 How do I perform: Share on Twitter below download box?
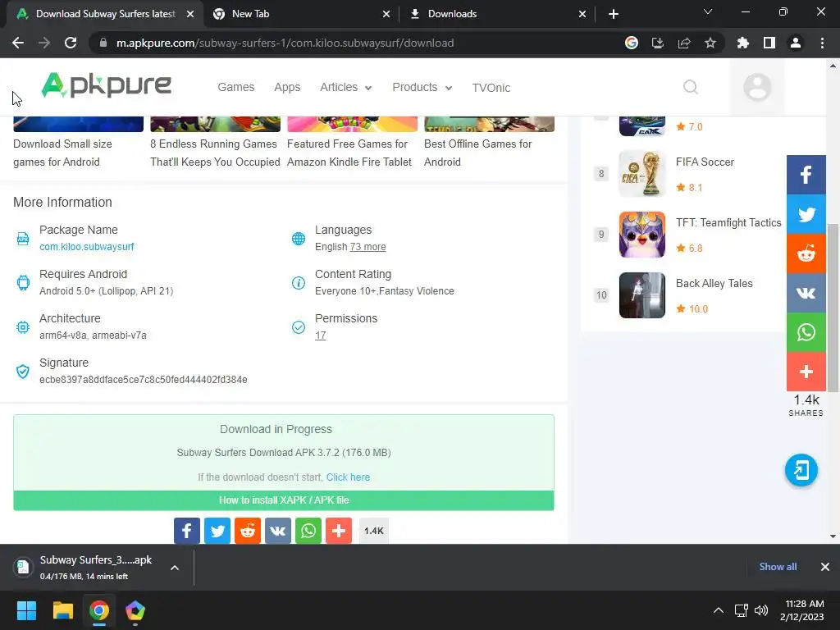click(217, 531)
